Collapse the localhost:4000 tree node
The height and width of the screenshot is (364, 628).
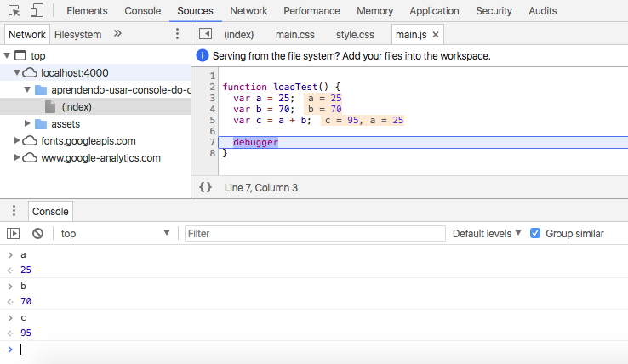[18, 73]
